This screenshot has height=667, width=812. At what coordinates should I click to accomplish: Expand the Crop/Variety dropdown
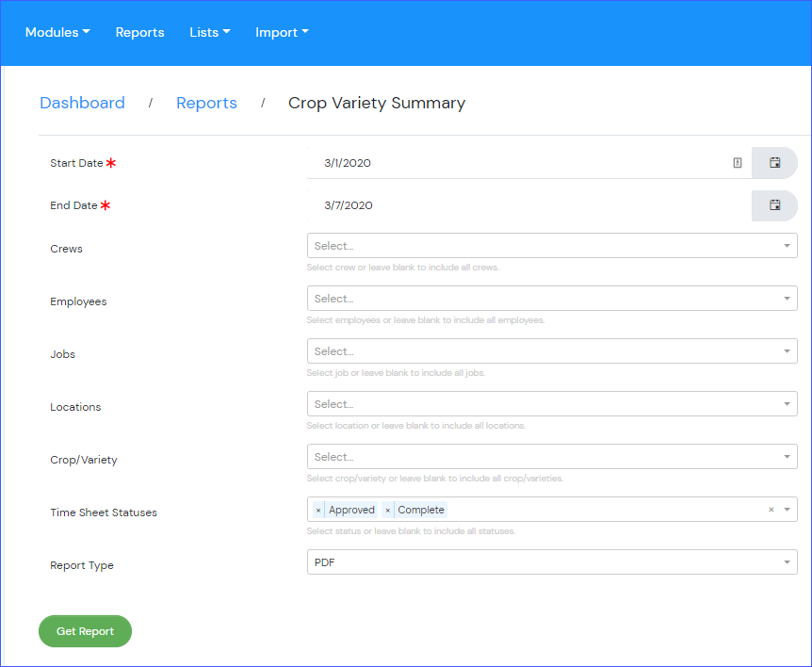click(x=552, y=457)
